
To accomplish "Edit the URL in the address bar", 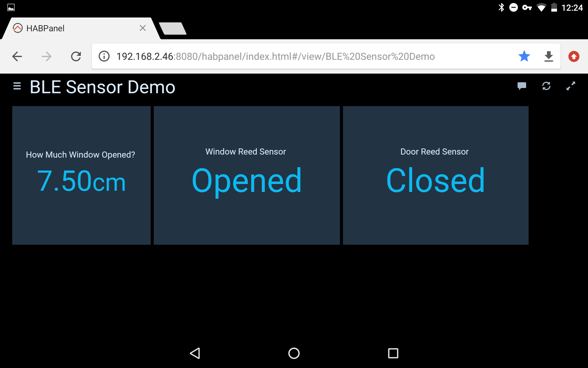I will 276,56.
